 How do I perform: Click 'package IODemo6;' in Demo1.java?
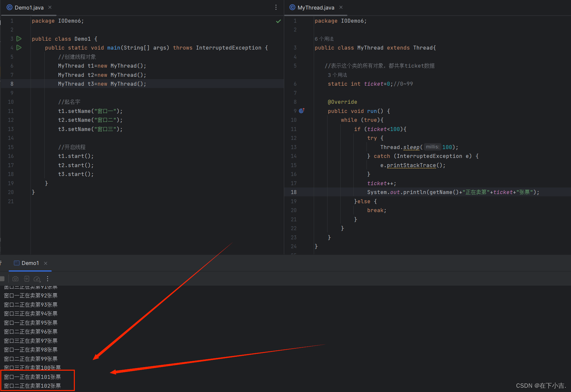click(58, 21)
